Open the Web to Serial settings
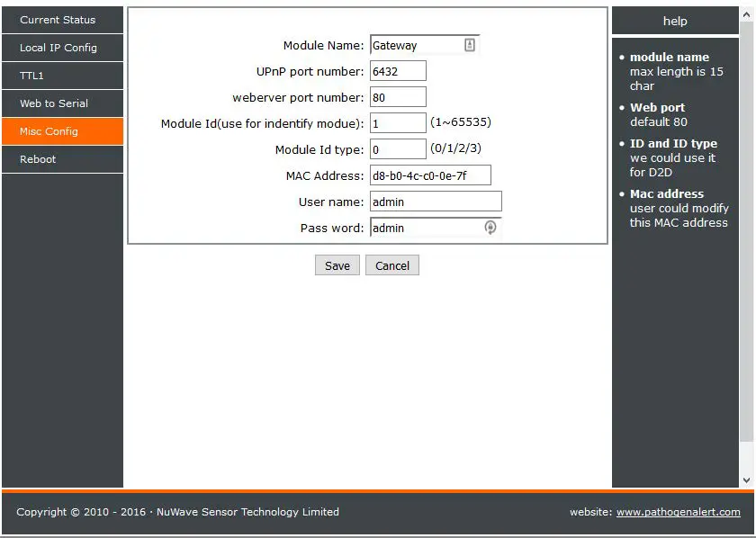Image resolution: width=756 pixels, height=538 pixels. [x=62, y=103]
